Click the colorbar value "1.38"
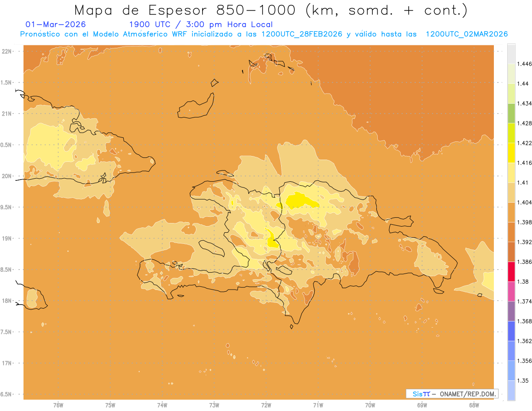The image size is (532, 411). (523, 281)
